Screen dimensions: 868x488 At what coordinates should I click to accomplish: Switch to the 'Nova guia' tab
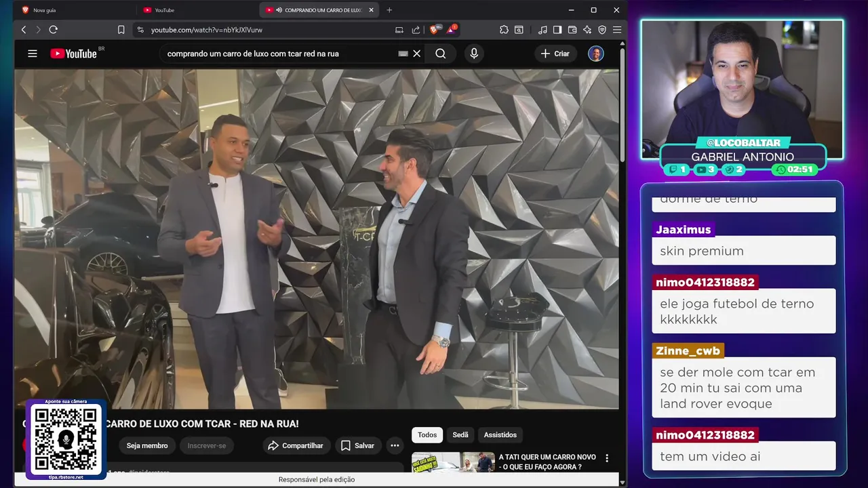[x=75, y=10]
